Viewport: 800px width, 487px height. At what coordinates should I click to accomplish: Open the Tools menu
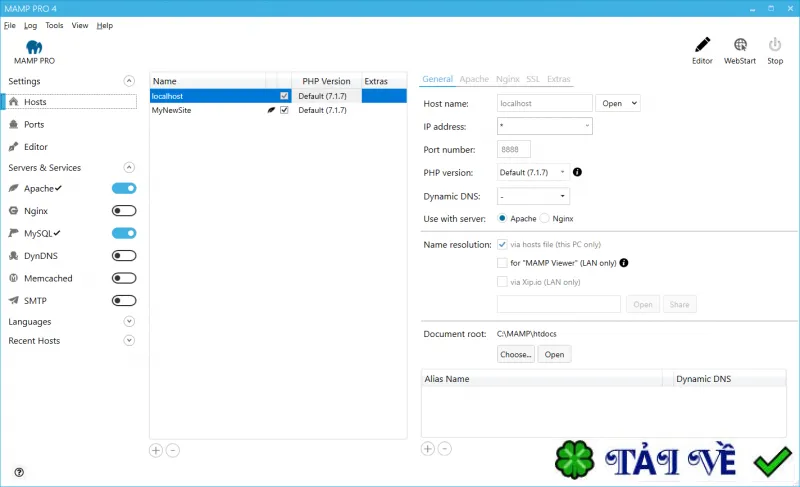[x=54, y=25]
